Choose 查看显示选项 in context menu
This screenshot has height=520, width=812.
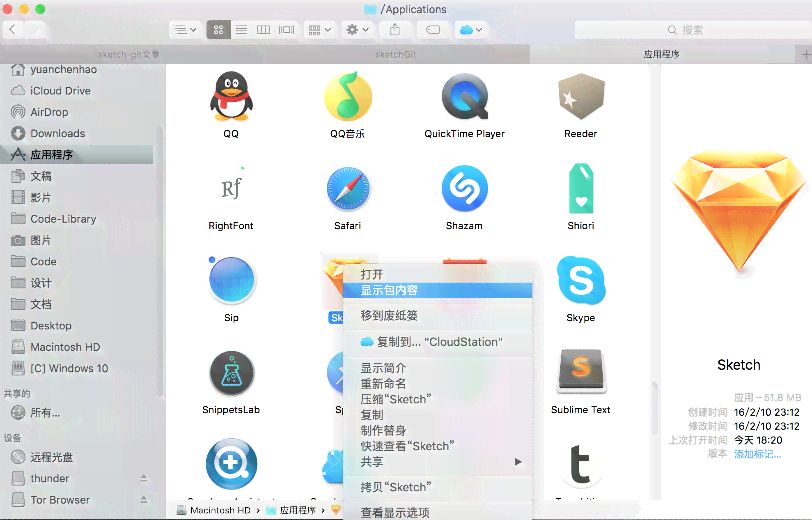click(x=438, y=512)
